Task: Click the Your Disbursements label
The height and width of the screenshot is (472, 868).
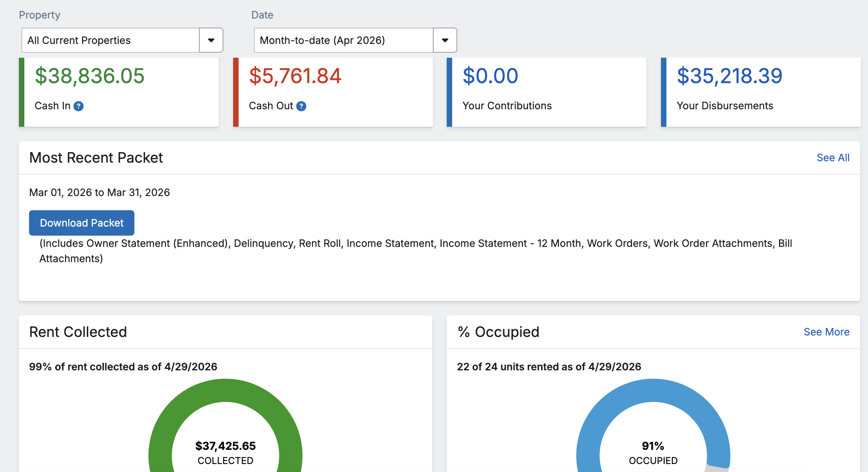Action: pos(725,106)
